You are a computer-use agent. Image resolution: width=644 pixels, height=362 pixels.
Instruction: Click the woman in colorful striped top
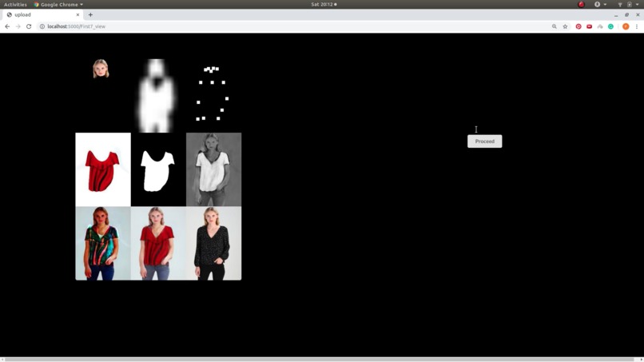click(103, 243)
